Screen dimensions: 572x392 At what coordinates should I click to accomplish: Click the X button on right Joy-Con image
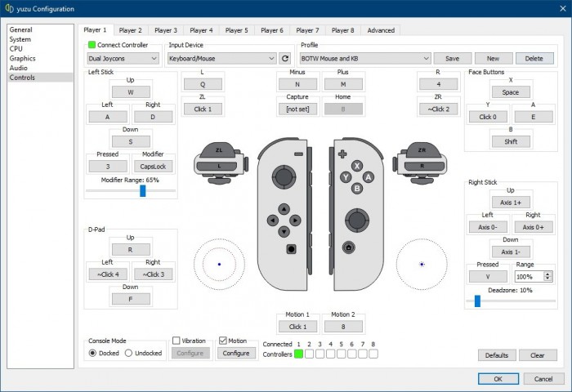pyautogui.click(x=356, y=165)
